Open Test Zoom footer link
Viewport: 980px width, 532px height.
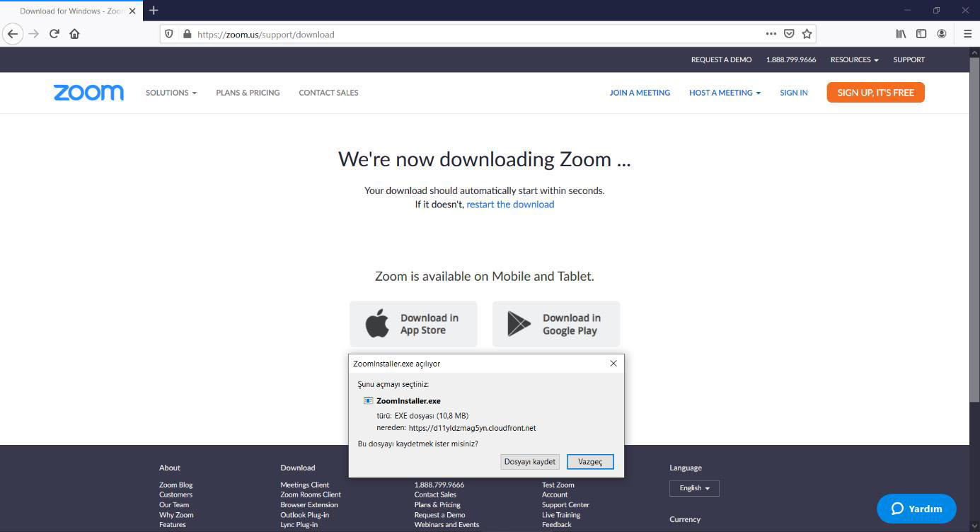558,485
